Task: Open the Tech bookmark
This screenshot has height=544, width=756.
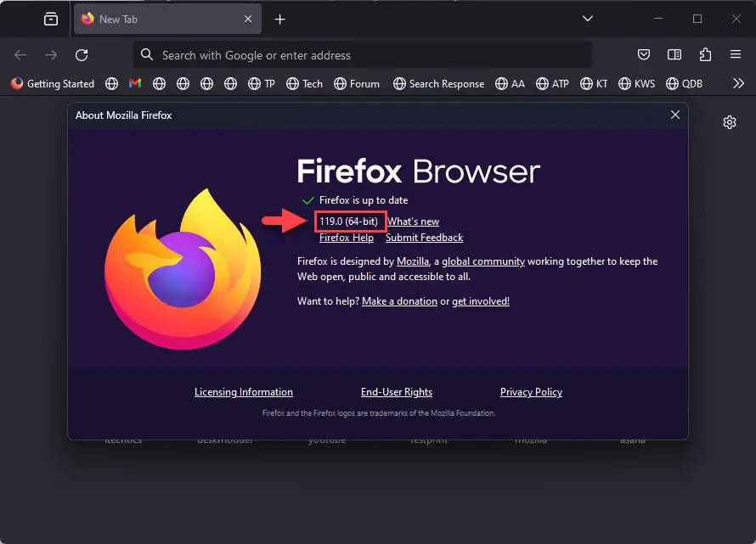Action: point(304,84)
